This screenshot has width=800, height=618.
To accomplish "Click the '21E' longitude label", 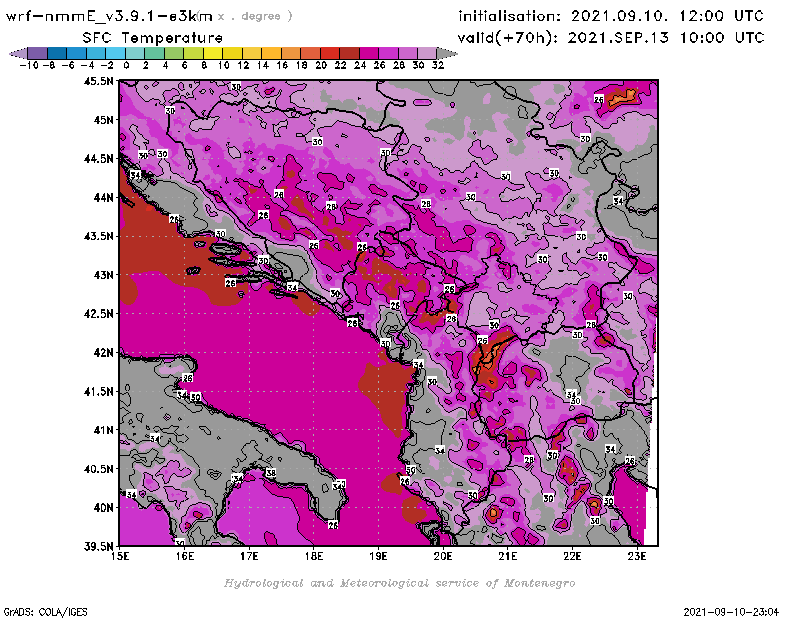I will click(508, 556).
